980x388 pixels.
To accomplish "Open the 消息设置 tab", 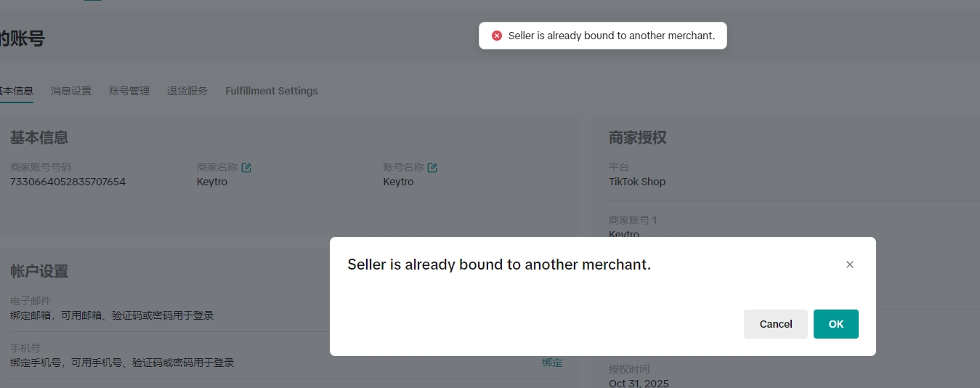I will [x=71, y=91].
